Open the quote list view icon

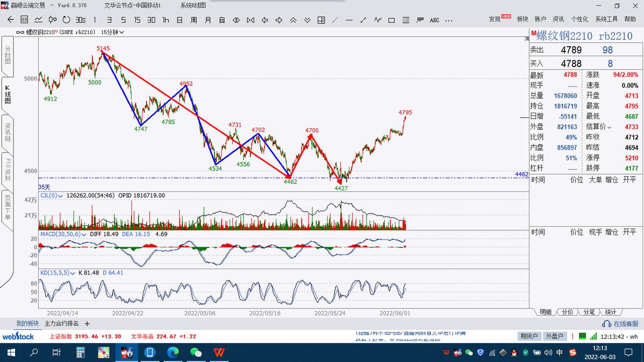pos(24,20)
